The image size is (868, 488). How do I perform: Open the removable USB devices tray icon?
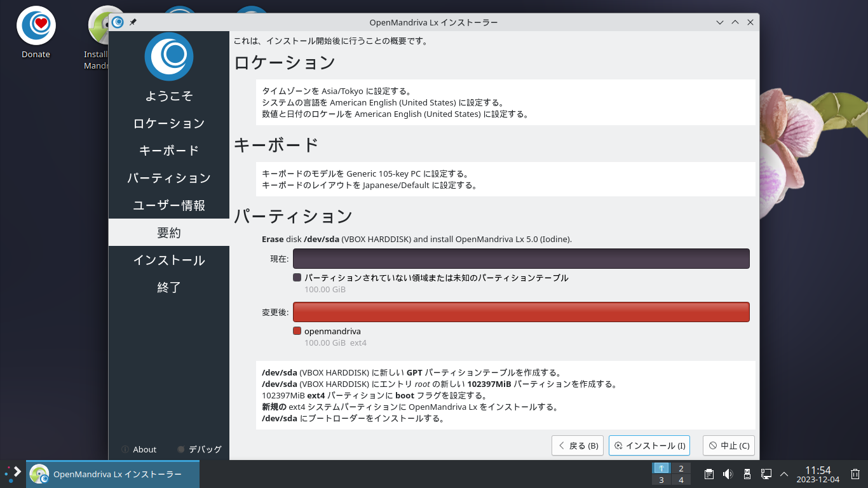[747, 474]
